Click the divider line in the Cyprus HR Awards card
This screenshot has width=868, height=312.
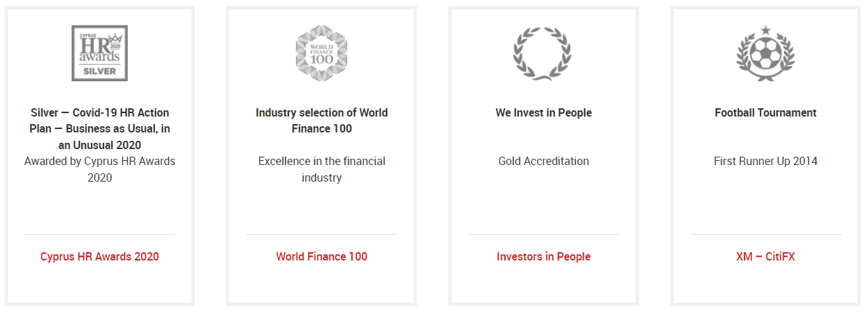99,234
